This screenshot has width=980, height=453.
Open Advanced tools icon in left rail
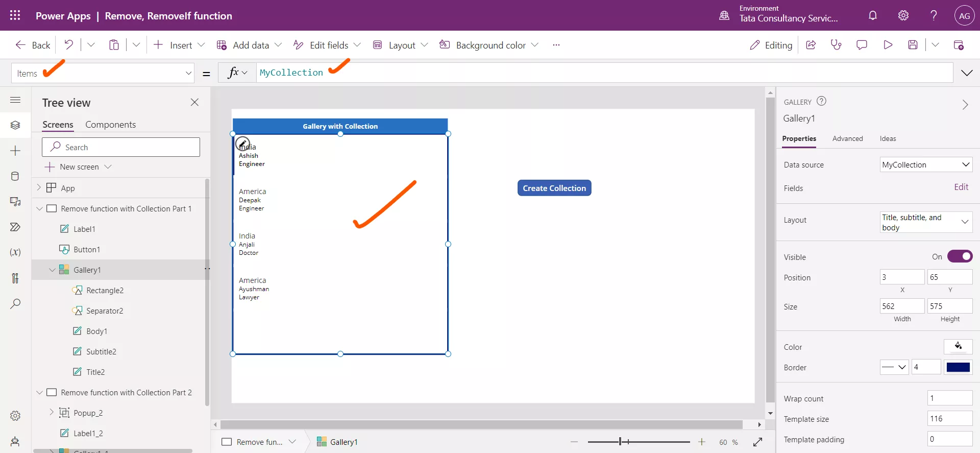tap(15, 278)
